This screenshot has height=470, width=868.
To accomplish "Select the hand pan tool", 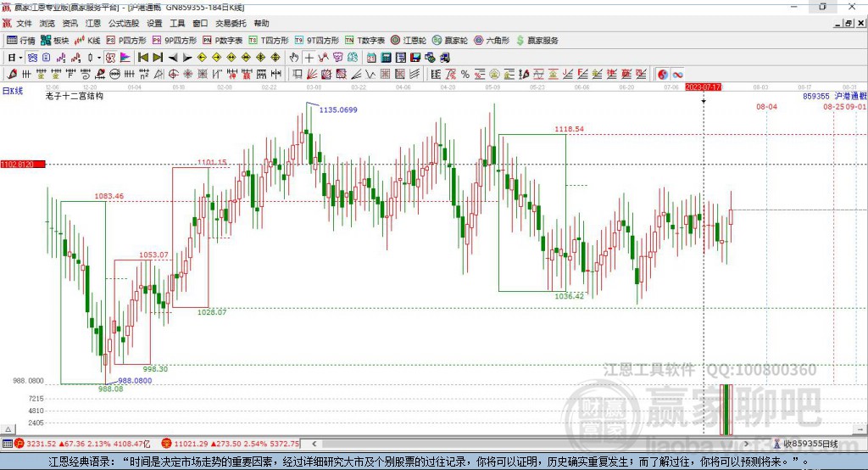I will pos(293,58).
